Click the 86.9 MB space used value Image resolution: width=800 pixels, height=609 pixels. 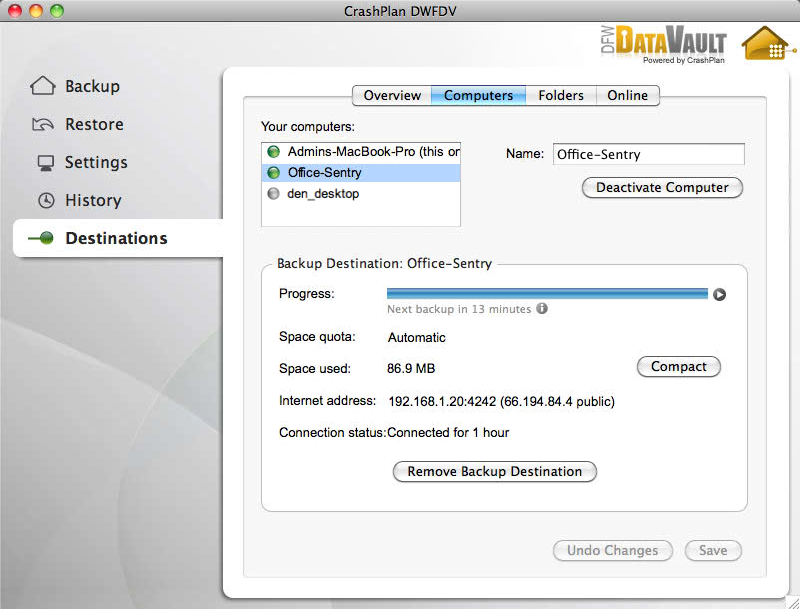click(x=411, y=368)
